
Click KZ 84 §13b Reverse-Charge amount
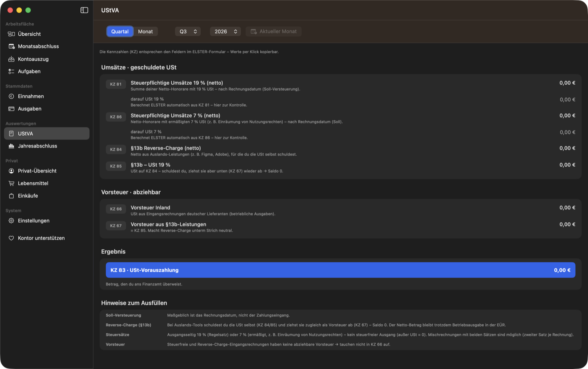(567, 148)
